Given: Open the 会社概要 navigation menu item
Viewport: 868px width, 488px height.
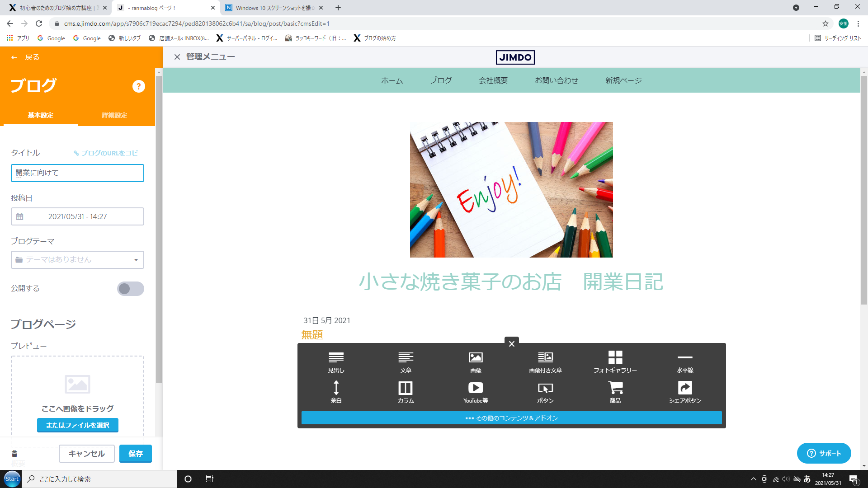Looking at the screenshot, I should click(493, 80).
